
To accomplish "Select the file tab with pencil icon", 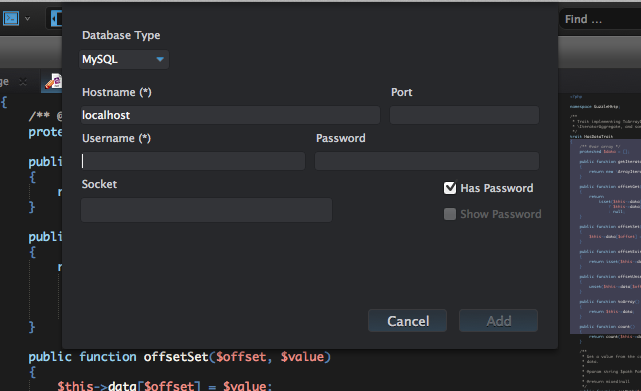I will pos(53,81).
